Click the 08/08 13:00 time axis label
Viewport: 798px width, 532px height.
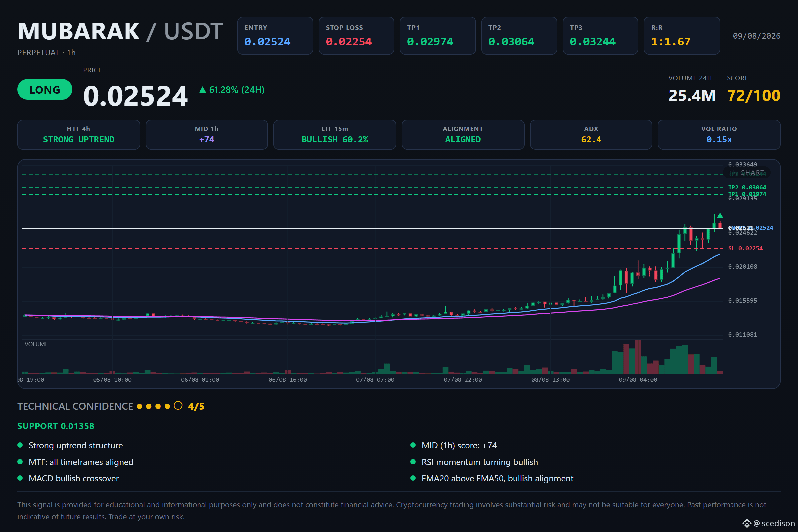tap(550, 380)
